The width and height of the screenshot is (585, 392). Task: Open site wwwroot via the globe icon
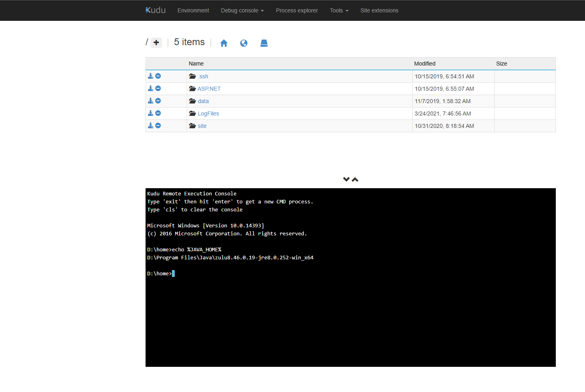coord(244,43)
